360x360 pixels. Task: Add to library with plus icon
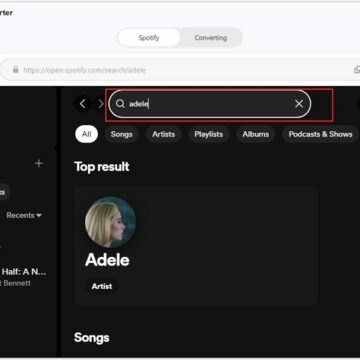pyautogui.click(x=39, y=163)
